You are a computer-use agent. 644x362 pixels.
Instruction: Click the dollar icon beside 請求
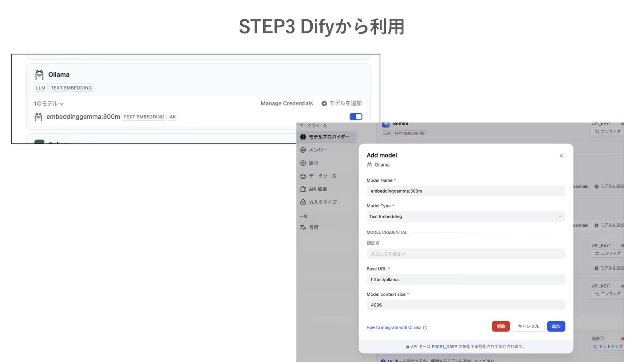point(303,163)
